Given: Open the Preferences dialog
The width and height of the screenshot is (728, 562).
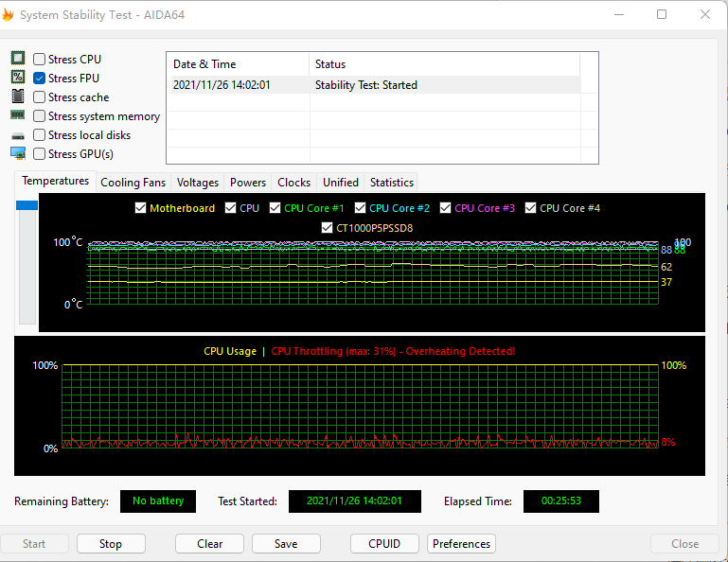Looking at the screenshot, I should point(462,544).
